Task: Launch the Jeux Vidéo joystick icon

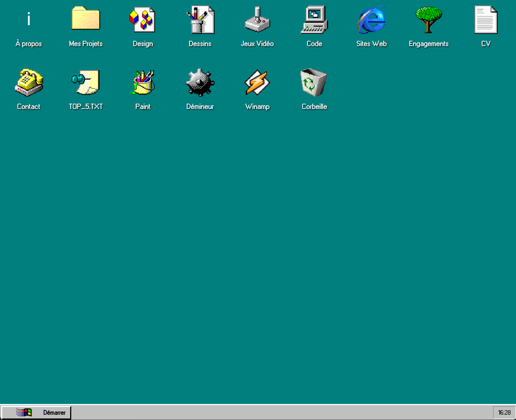Action: (x=257, y=20)
